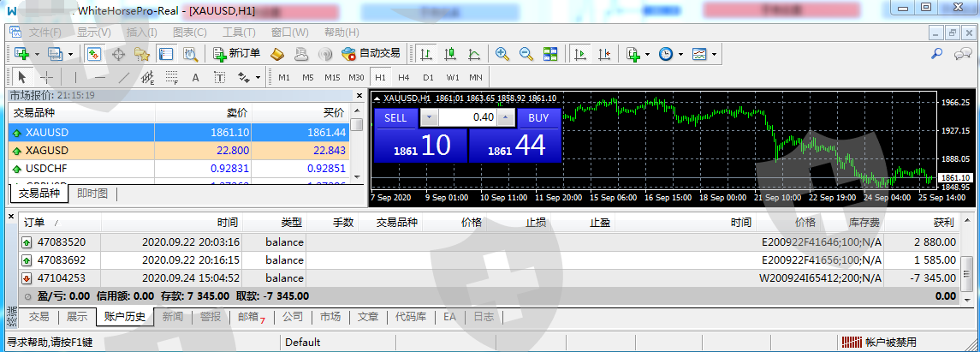
Task: Toggle the Market Watch window button
Action: (94, 53)
